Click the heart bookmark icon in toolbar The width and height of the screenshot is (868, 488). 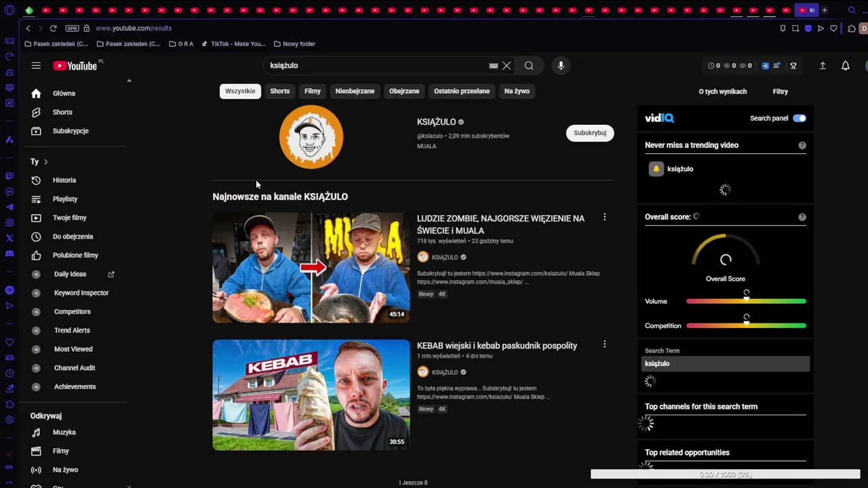[833, 28]
